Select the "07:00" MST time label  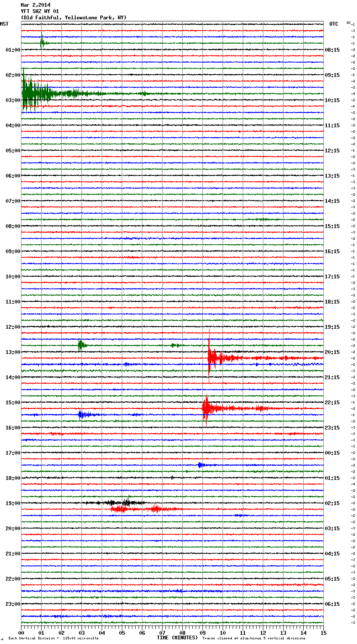[13, 201]
